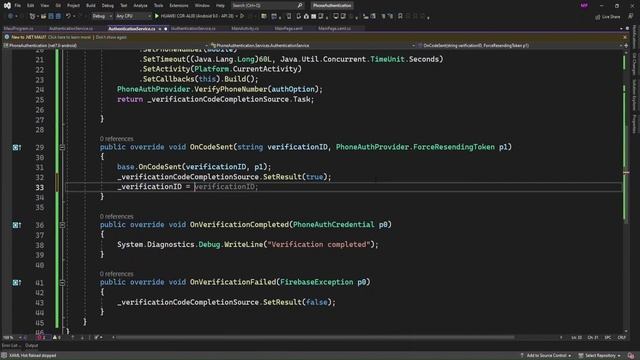The image size is (640, 360).
Task: Open the Extensions menu
Action: tap(179, 6)
